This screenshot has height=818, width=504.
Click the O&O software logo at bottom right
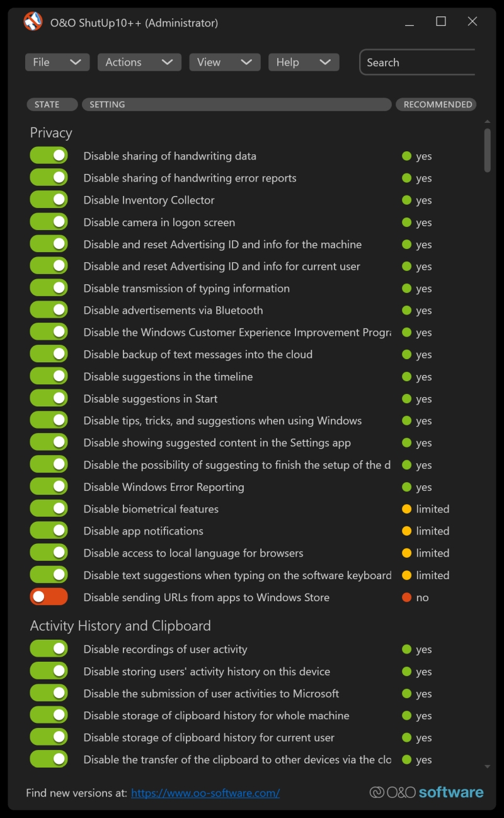click(x=427, y=792)
